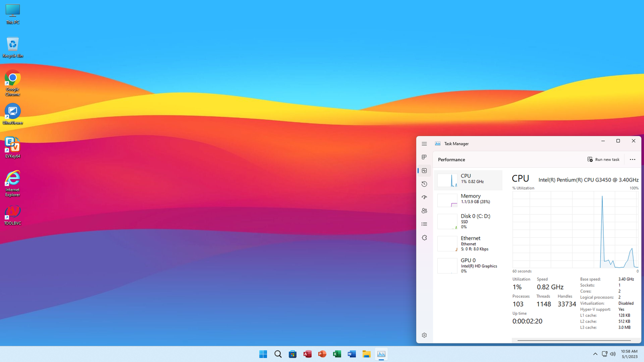Click the Task Manager title bar icon

438,144
